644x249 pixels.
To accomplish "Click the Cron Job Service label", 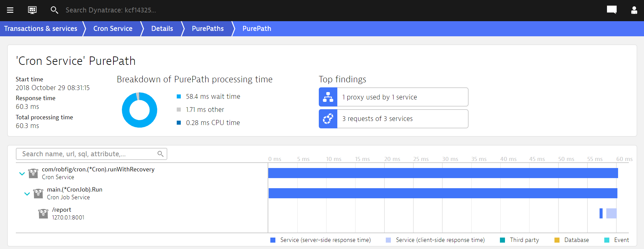I will (x=68, y=197).
